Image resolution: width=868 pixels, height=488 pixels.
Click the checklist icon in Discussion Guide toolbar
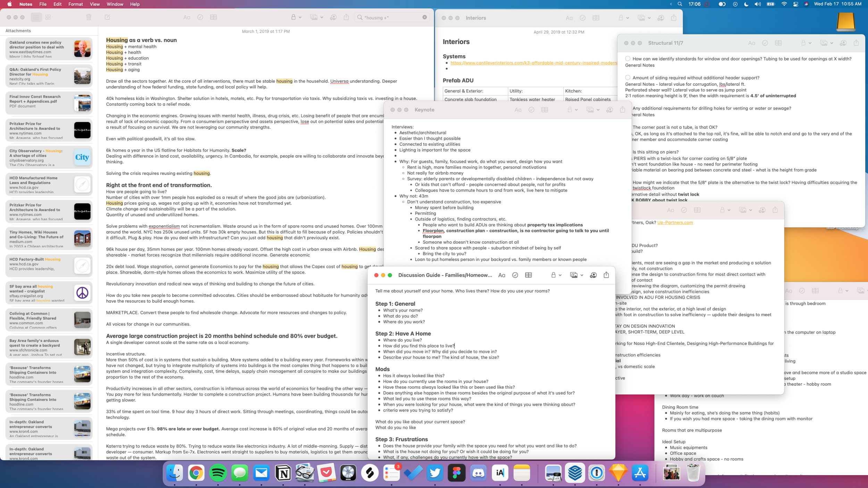[515, 275]
